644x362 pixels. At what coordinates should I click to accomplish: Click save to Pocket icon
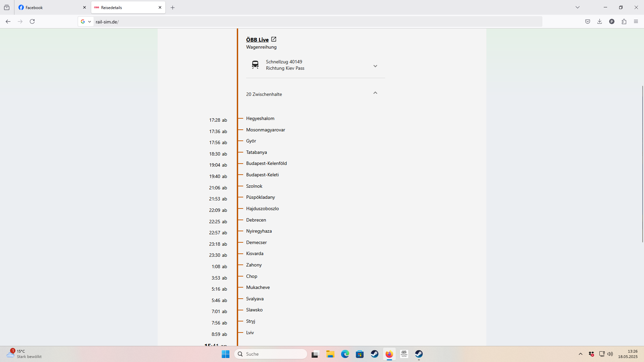tap(587, 21)
